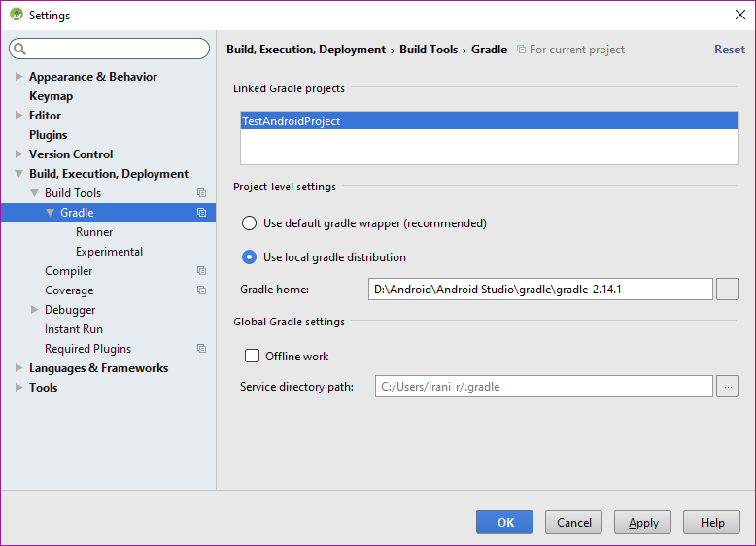Click the search magnifier icon
Screen dimensions: 756x546
pos(19,49)
